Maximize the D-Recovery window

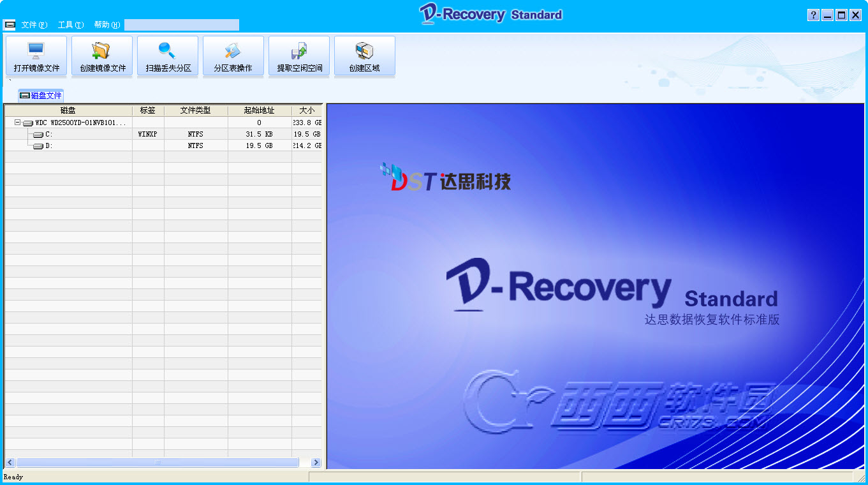pyautogui.click(x=841, y=15)
